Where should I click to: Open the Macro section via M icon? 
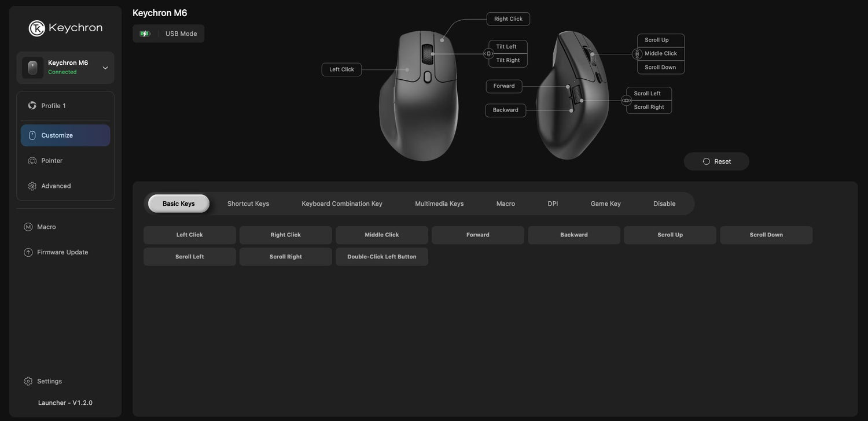click(x=28, y=227)
